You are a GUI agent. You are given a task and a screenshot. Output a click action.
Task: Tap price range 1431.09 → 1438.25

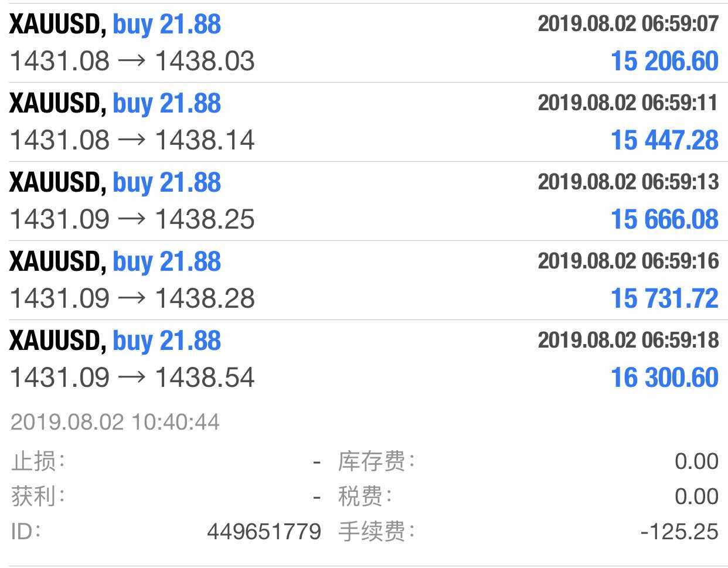(132, 219)
